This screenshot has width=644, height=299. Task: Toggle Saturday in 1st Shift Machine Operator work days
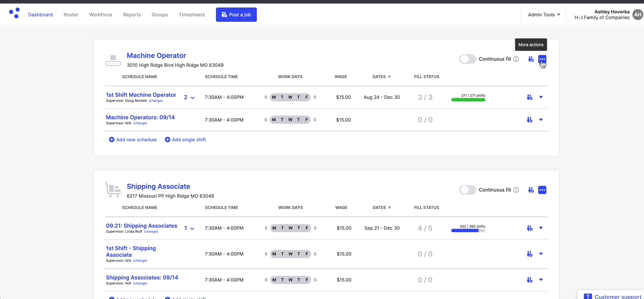315,97
